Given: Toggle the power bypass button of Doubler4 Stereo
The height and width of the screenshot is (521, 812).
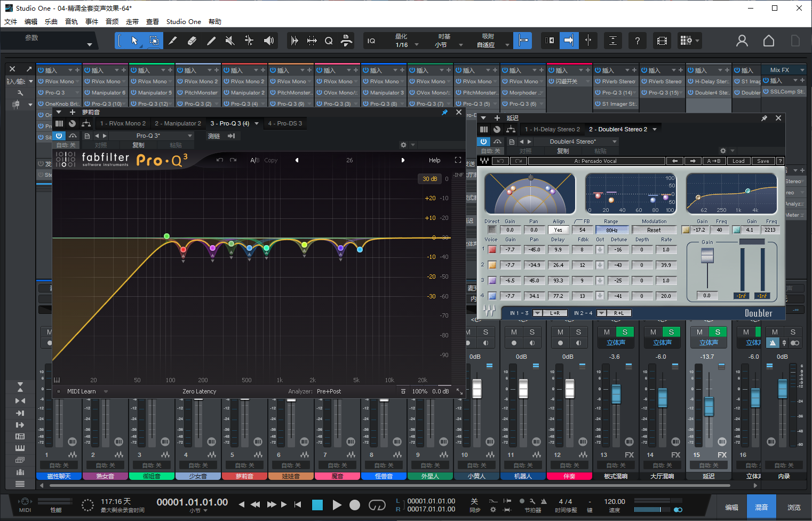Looking at the screenshot, I should [x=483, y=141].
